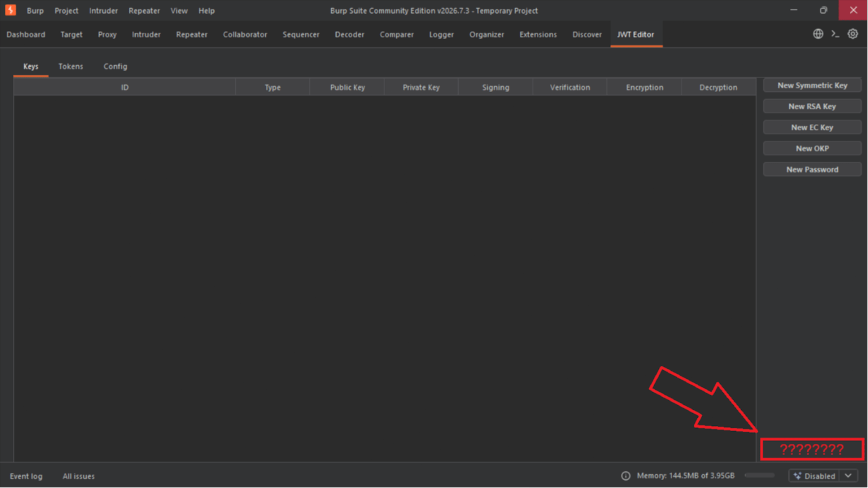Click the Memory: 144.5MB of 3.95GB text
868x488 pixels.
click(x=685, y=476)
